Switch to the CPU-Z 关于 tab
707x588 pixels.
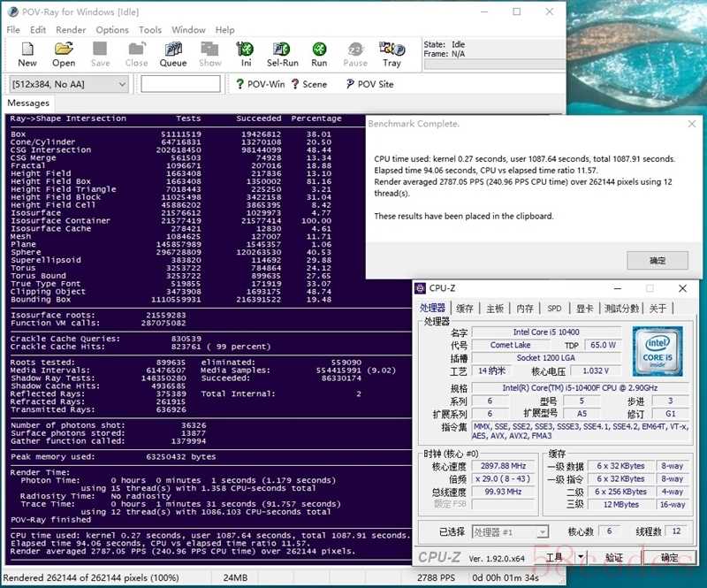(658, 309)
